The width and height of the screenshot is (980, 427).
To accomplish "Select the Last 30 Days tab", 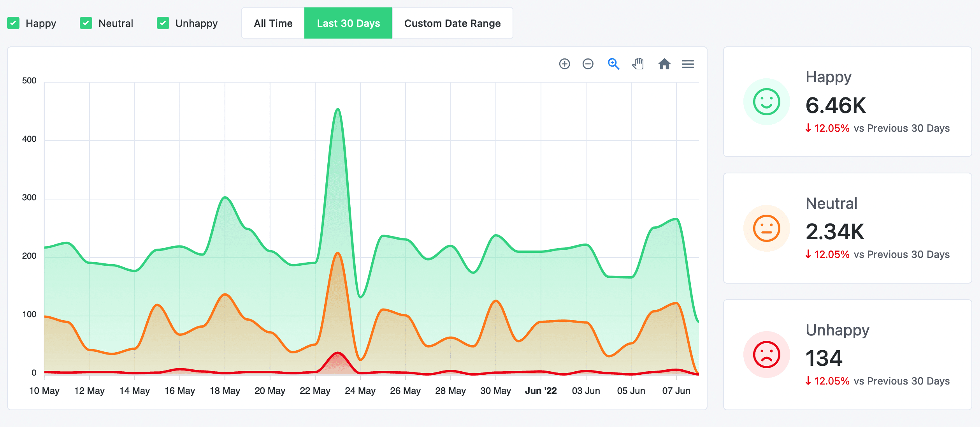I will coord(348,23).
